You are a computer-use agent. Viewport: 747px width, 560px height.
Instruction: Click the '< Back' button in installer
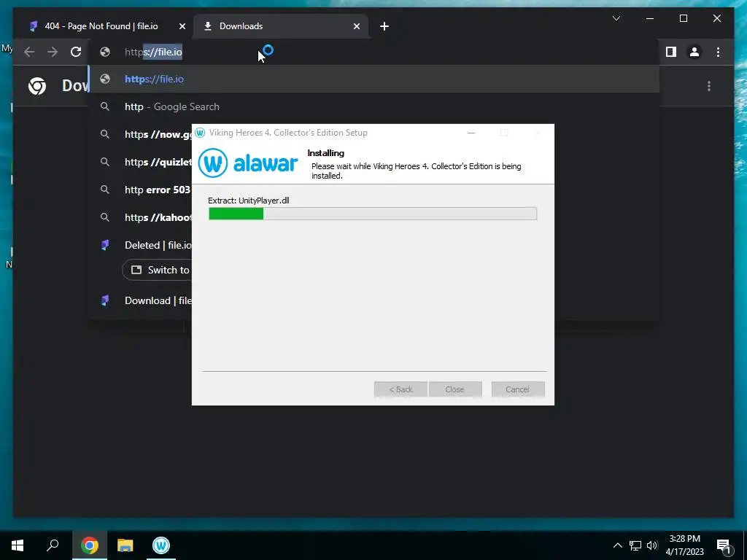click(x=400, y=389)
